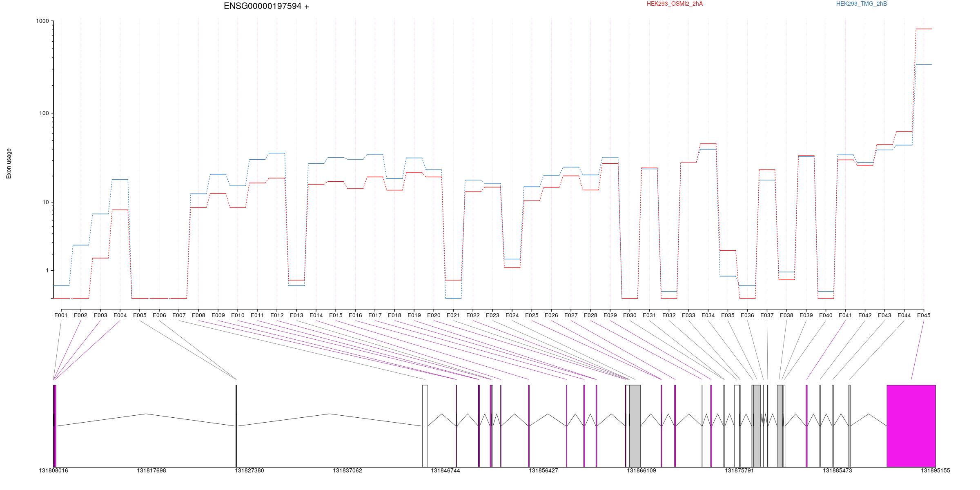This screenshot has width=980, height=490.
Task: Click genomic coordinate 131837062
Action: pos(347,470)
